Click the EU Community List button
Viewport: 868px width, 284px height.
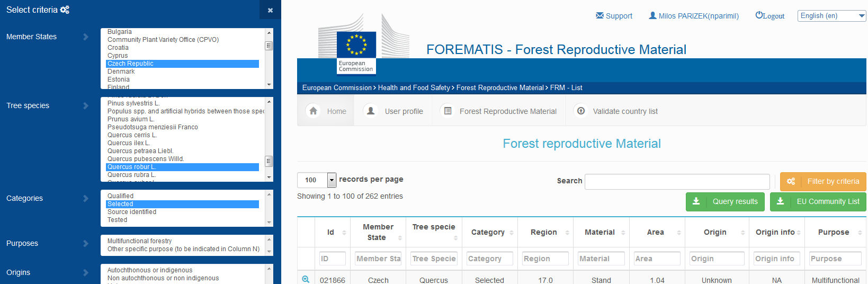(818, 201)
